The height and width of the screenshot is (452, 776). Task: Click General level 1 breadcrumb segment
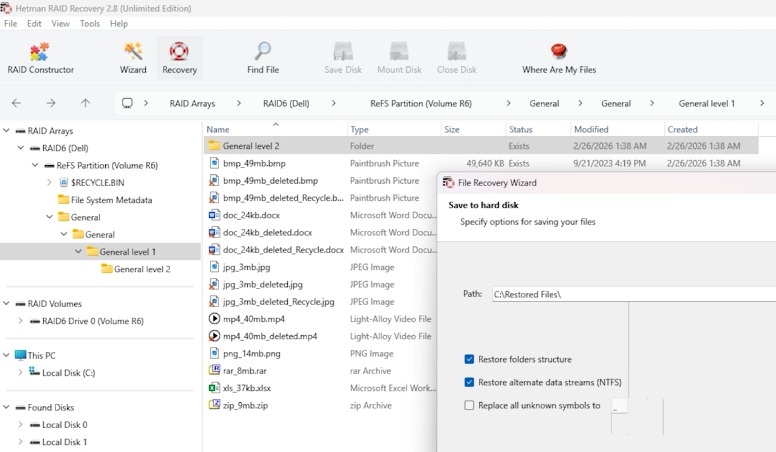(706, 103)
